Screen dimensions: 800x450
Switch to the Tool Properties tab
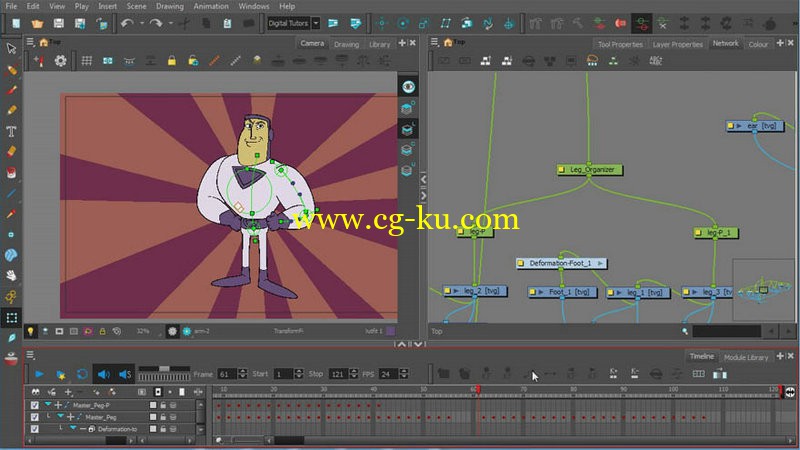[620, 44]
